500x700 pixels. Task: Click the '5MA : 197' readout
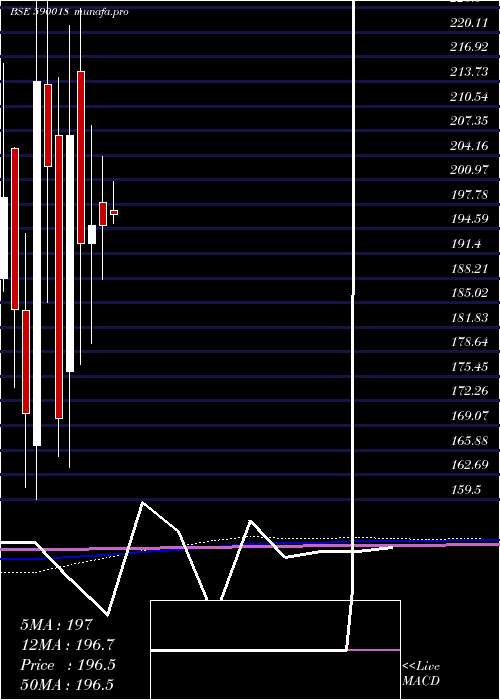(56, 625)
